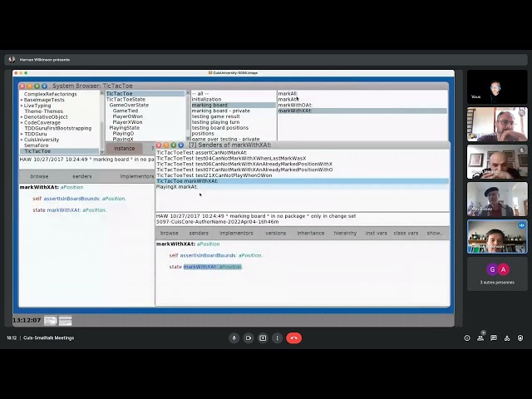This screenshot has height=399, width=532.
Task: Expand the CuisUniversity category
Action: (x=22, y=140)
